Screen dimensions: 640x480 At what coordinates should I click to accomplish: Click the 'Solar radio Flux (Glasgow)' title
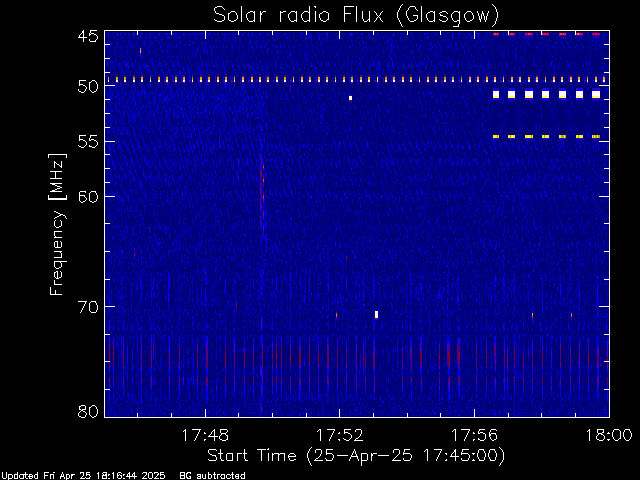click(x=356, y=16)
